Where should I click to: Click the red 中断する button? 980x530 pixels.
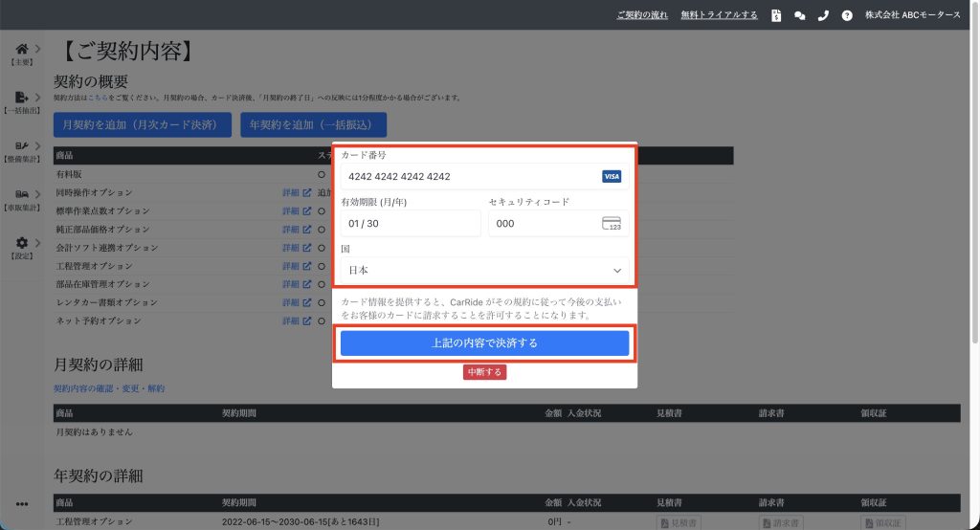click(484, 372)
